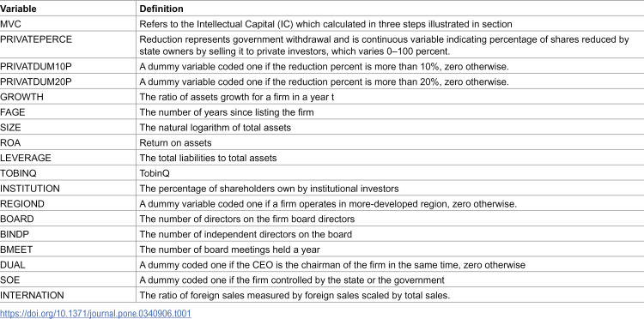Click the ROA row label
The height and width of the screenshot is (319, 644).
10,142
